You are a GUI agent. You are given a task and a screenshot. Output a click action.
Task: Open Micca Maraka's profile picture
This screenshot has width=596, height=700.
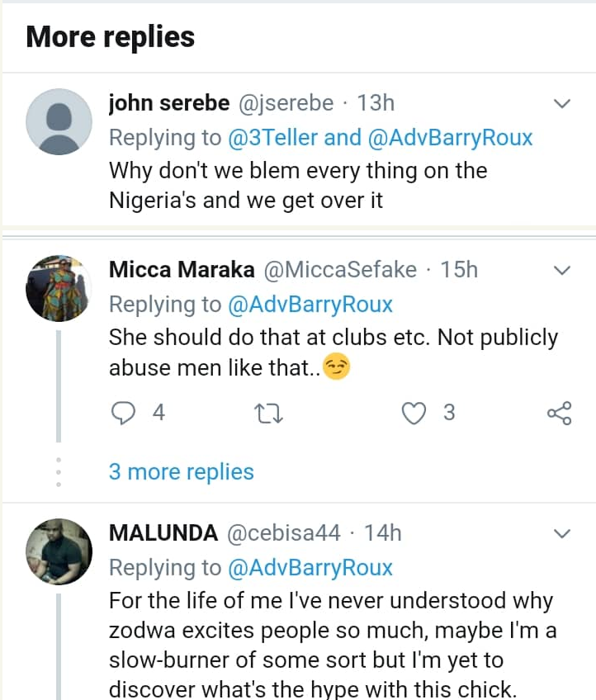[x=59, y=288]
